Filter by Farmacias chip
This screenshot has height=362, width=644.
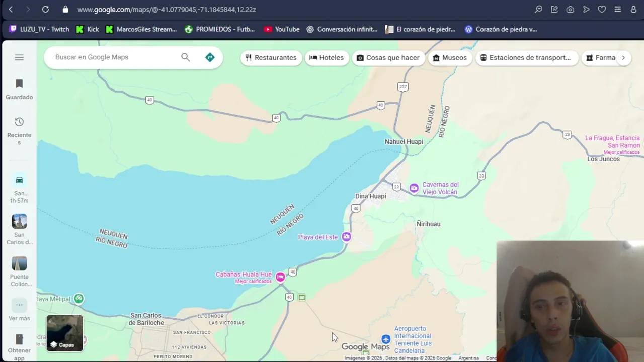point(600,58)
